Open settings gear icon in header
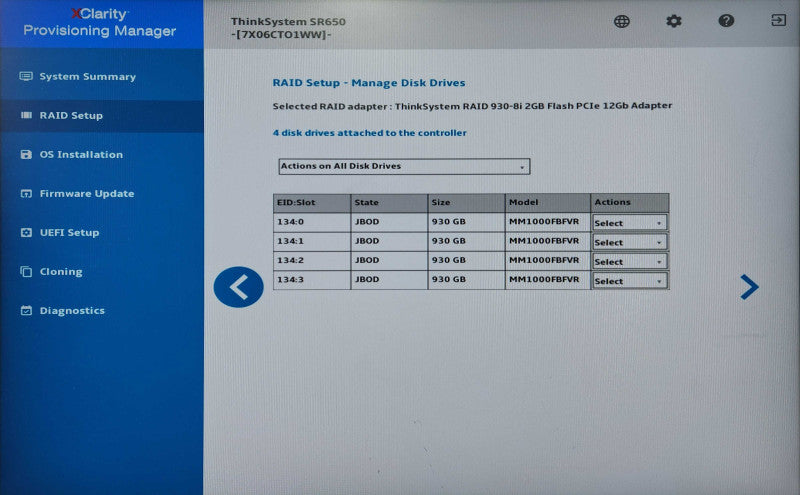This screenshot has width=800, height=495. pyautogui.click(x=673, y=21)
